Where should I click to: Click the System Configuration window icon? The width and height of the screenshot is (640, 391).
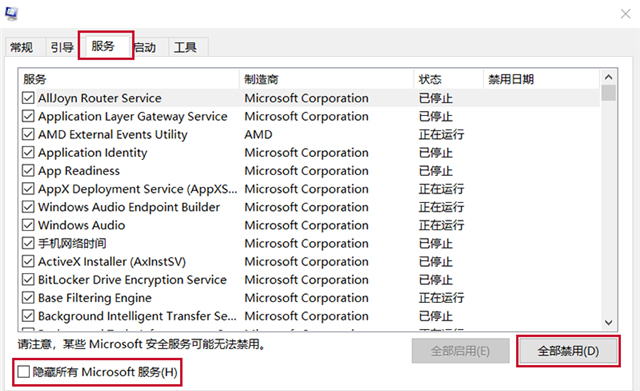(11, 13)
